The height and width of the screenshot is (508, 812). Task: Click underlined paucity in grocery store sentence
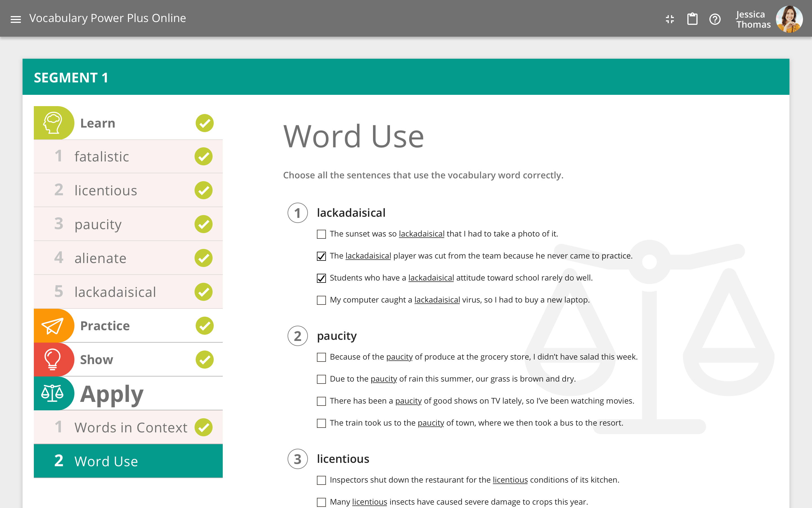399,357
